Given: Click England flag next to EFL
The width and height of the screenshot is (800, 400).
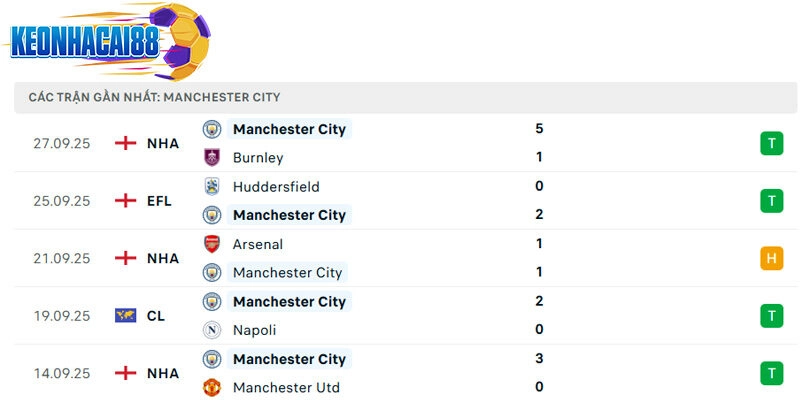Looking at the screenshot, I should 126,201.
